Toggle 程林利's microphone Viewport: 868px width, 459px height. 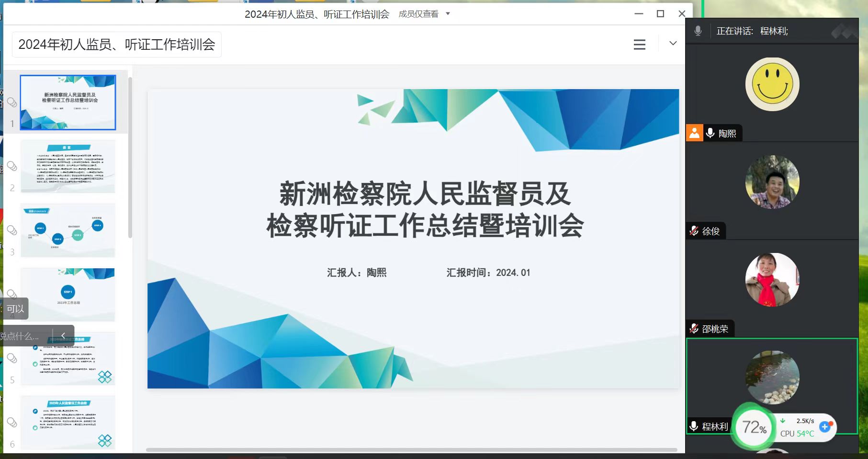694,426
